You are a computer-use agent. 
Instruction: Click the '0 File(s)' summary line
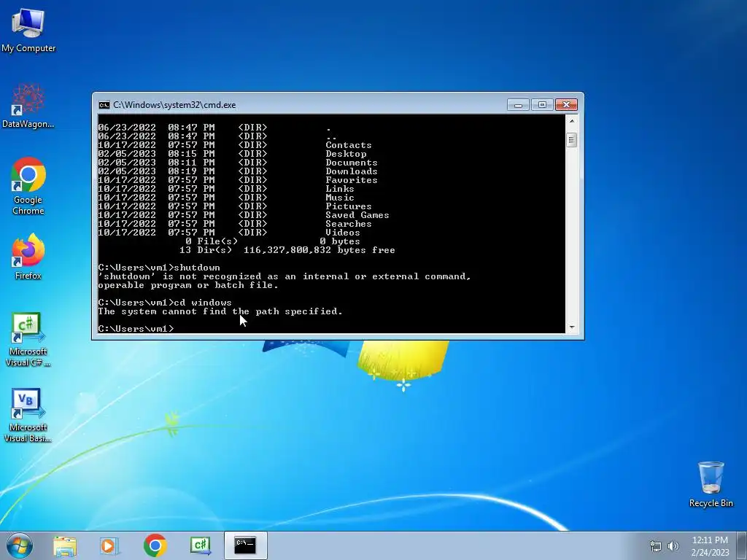click(212, 241)
